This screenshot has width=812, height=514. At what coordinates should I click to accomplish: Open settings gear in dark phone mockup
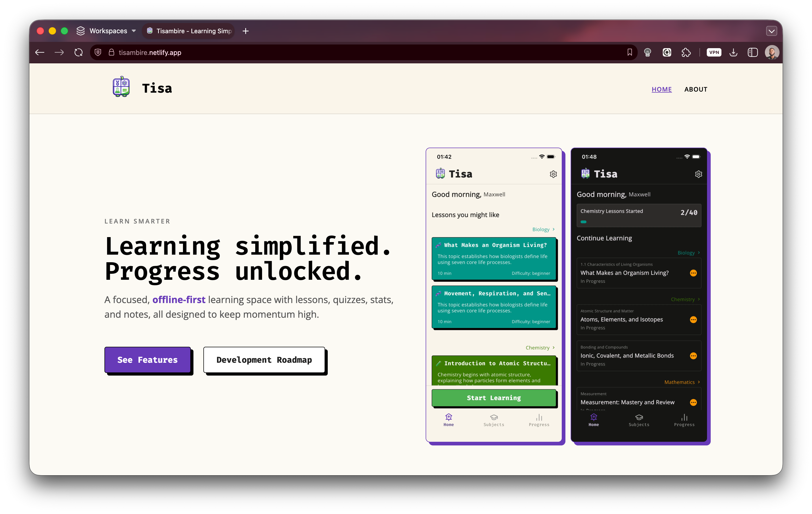pos(698,174)
